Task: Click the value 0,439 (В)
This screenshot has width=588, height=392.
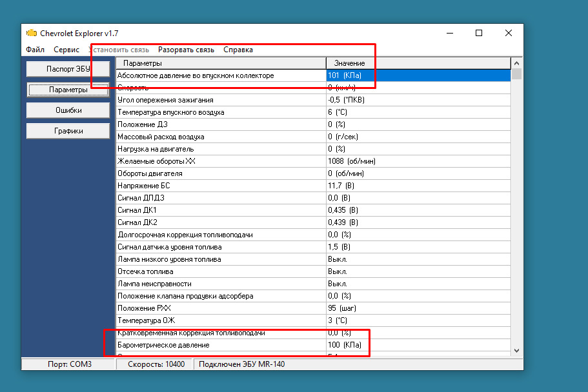Action: click(343, 222)
